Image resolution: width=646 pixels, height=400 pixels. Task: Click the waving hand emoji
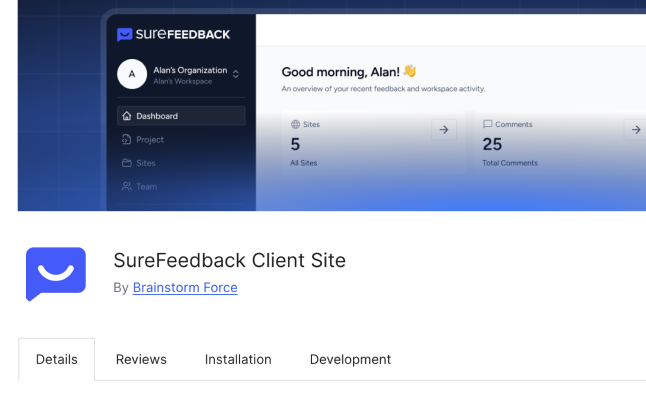point(410,71)
